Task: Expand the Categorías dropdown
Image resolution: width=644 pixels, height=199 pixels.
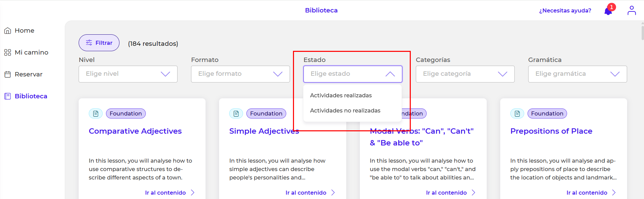Action: 465,74
